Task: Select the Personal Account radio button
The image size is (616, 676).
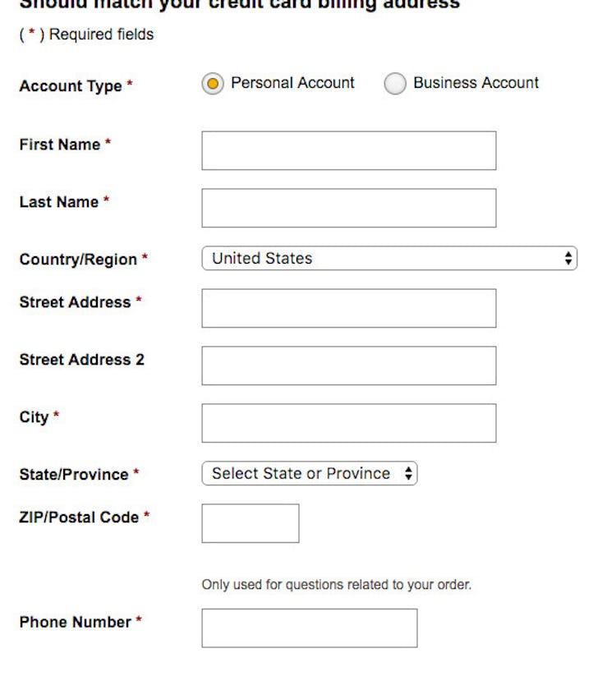Action: tap(214, 83)
